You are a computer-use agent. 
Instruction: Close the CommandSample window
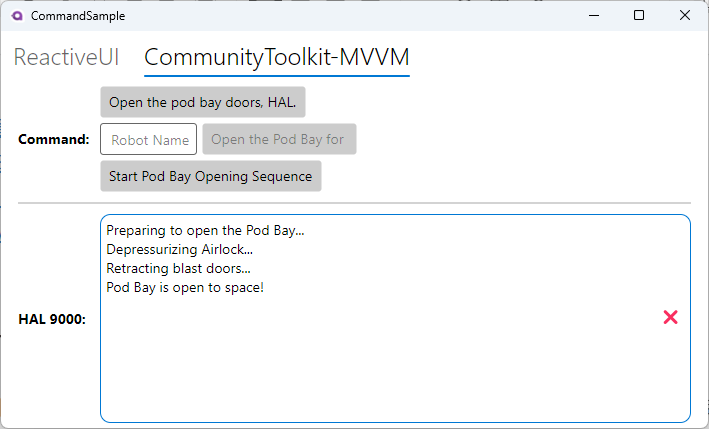[x=685, y=15]
